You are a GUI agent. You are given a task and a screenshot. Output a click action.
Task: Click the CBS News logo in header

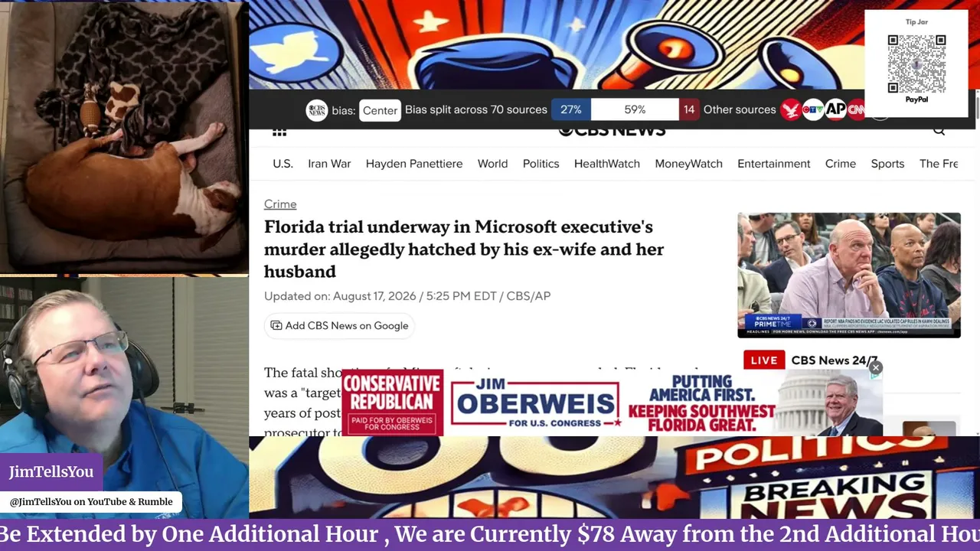(x=612, y=131)
